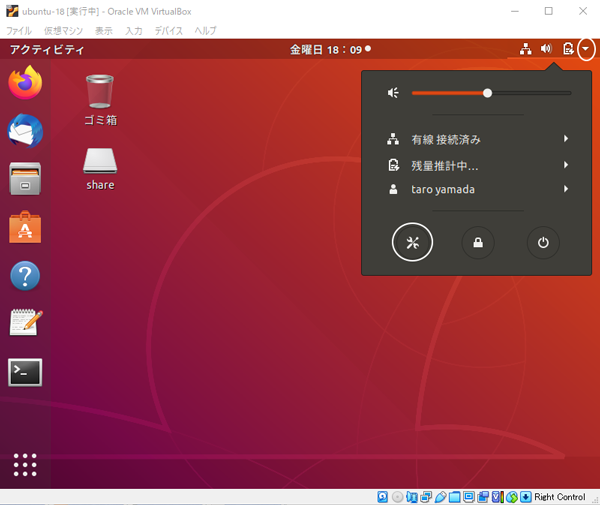Open the 入力 menu
Viewport: 600px width, 505px height.
pos(134,31)
